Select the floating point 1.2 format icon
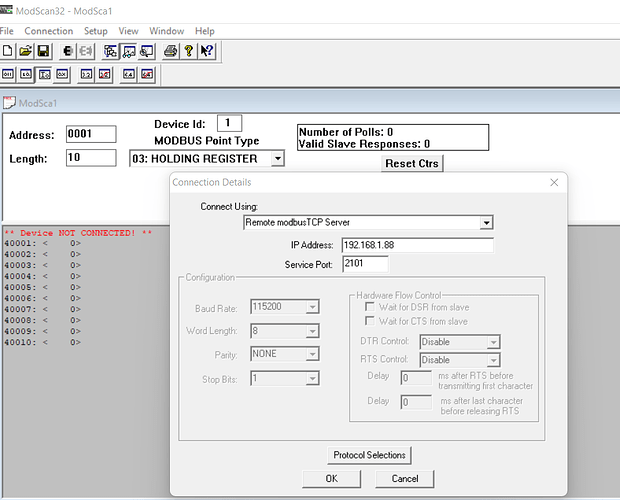Image resolution: width=620 pixels, height=500 pixels. tap(87, 74)
